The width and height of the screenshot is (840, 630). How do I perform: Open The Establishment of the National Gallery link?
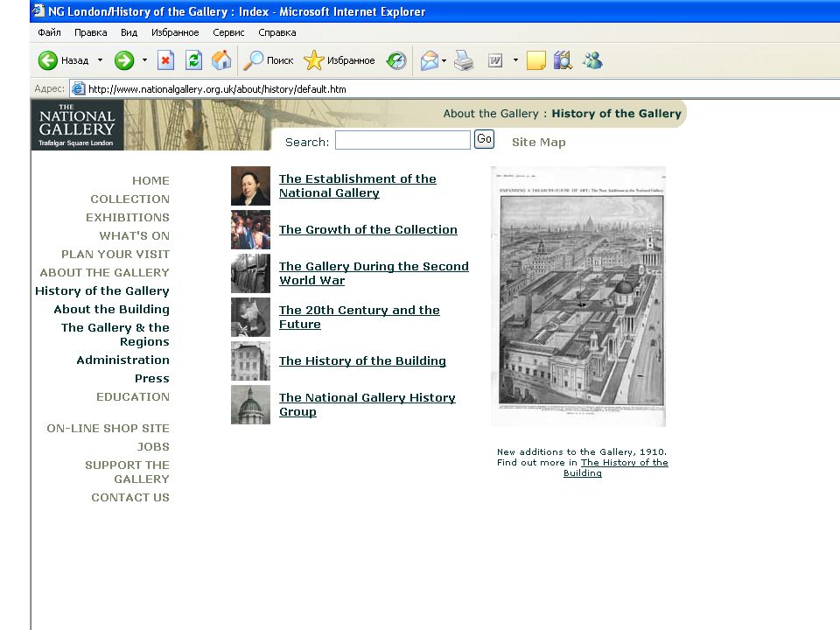click(357, 185)
